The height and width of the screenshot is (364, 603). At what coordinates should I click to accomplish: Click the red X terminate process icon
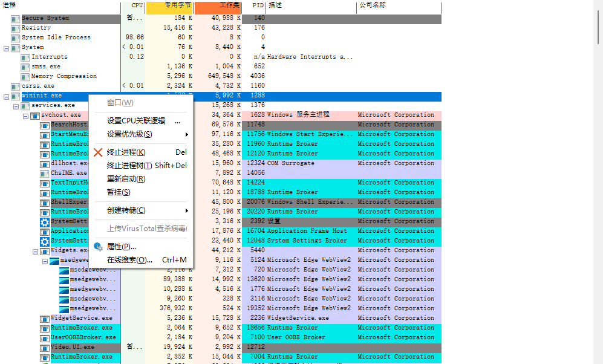(99, 153)
